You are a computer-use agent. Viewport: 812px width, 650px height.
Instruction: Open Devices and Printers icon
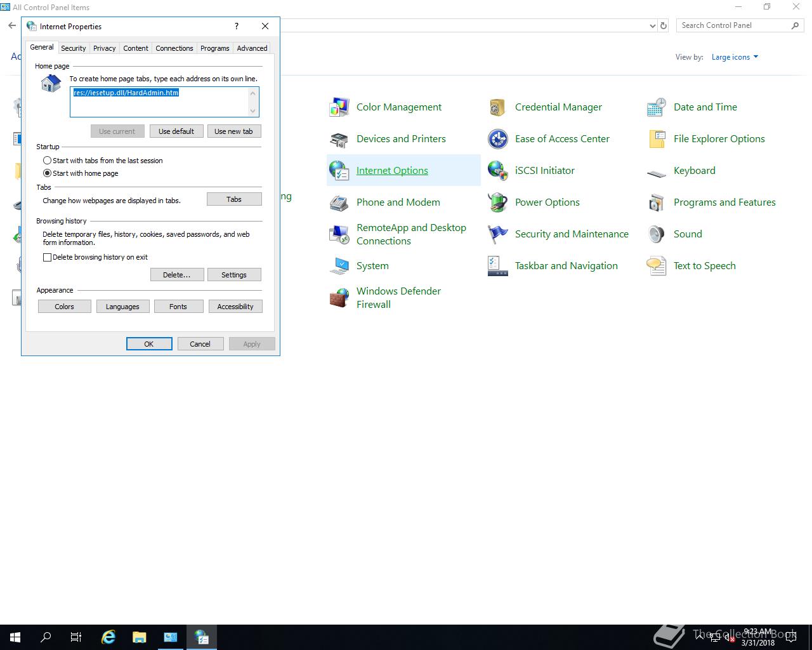point(339,139)
